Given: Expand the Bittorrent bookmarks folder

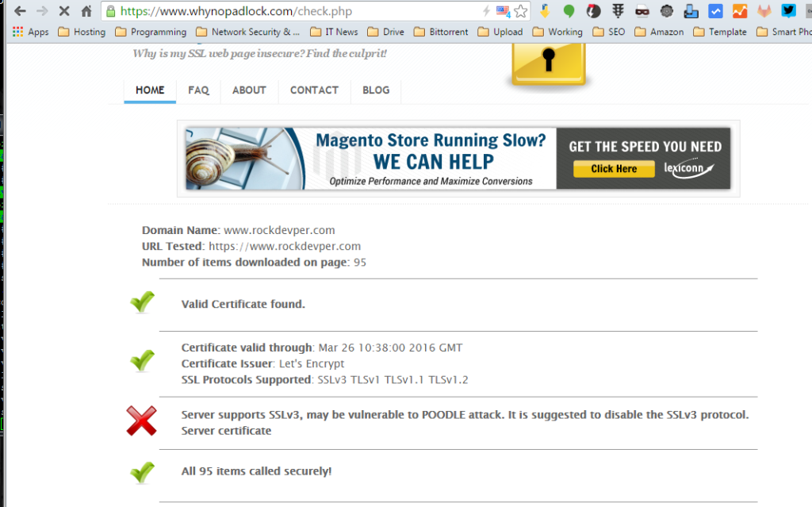Looking at the screenshot, I should coord(441,33).
